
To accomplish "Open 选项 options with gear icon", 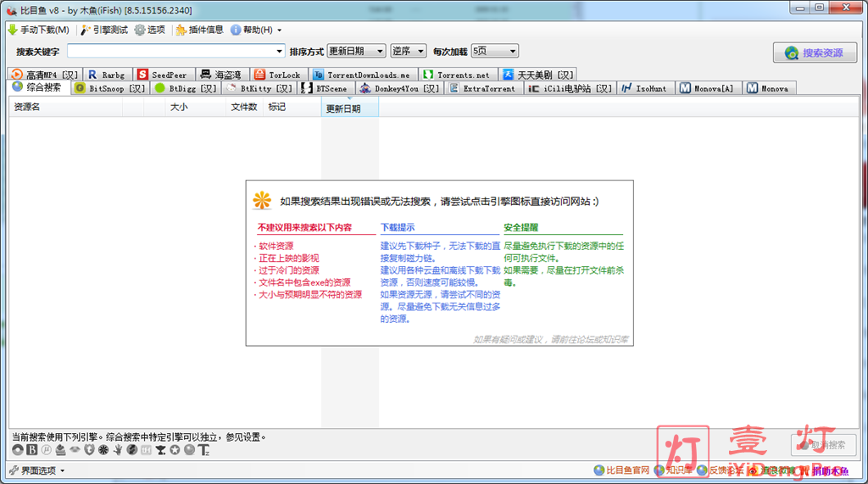I will (x=150, y=30).
